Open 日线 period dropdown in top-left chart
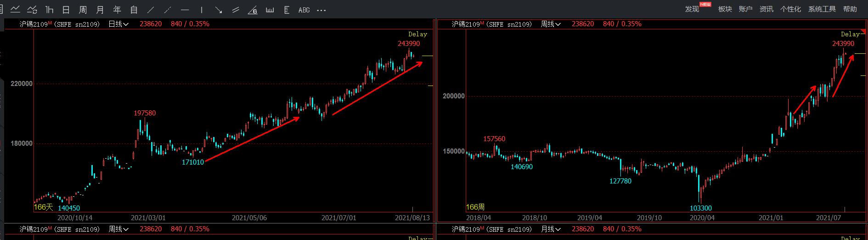 [118, 24]
